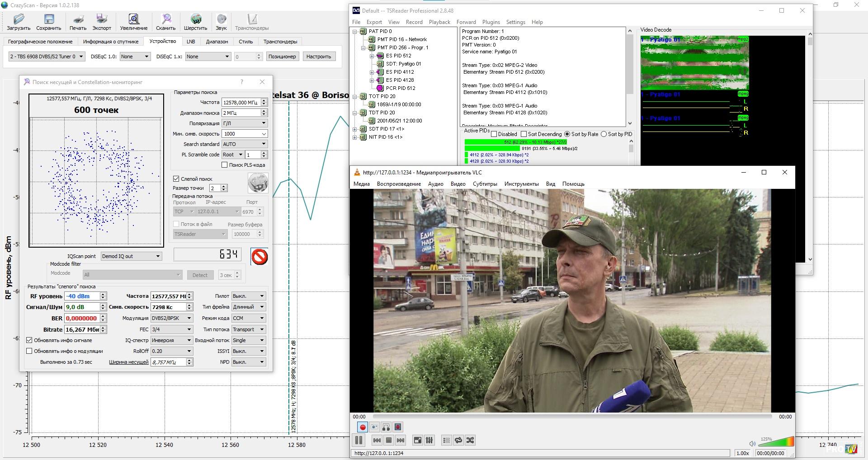Click the Позиционер button
The image size is (868, 460).
(x=282, y=56)
